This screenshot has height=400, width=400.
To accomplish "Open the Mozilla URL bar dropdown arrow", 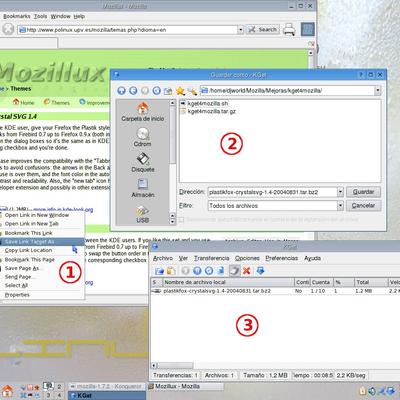I will coord(241,30).
